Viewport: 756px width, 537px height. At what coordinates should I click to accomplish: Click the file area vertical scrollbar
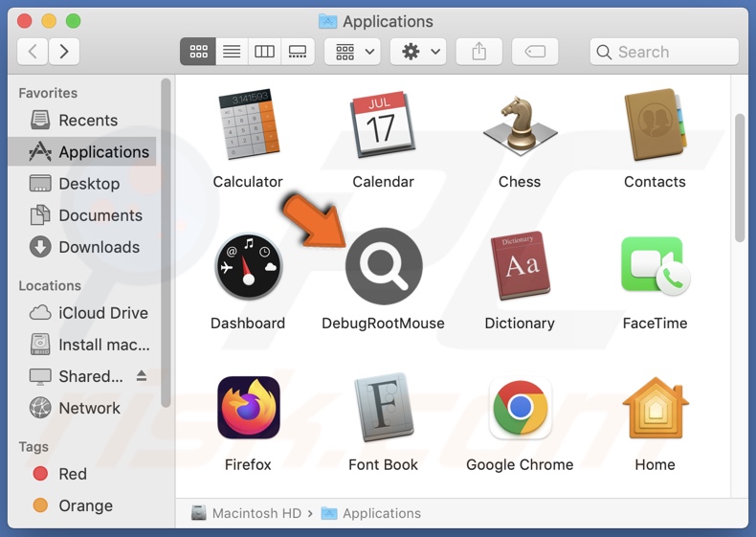coord(740,177)
